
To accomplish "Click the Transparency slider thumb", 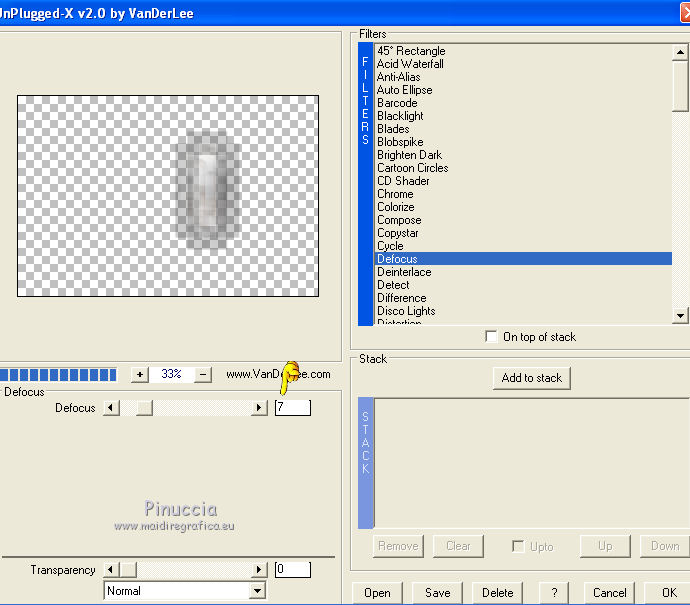I will (128, 570).
